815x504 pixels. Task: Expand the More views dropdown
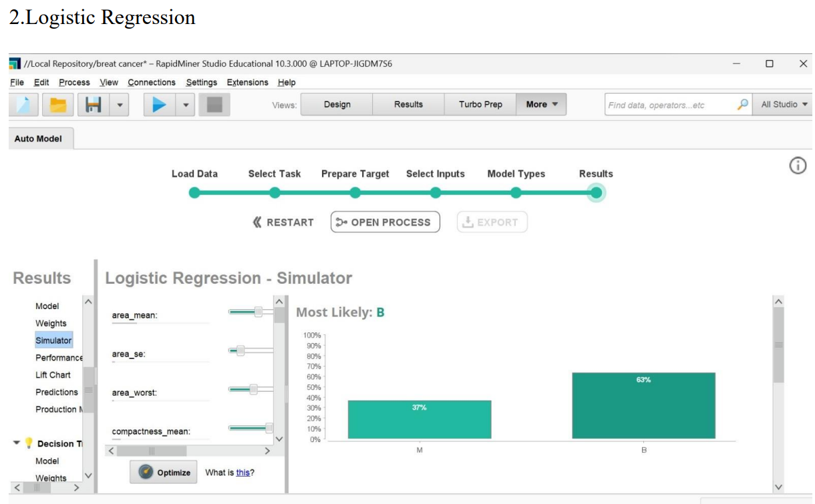[541, 105]
